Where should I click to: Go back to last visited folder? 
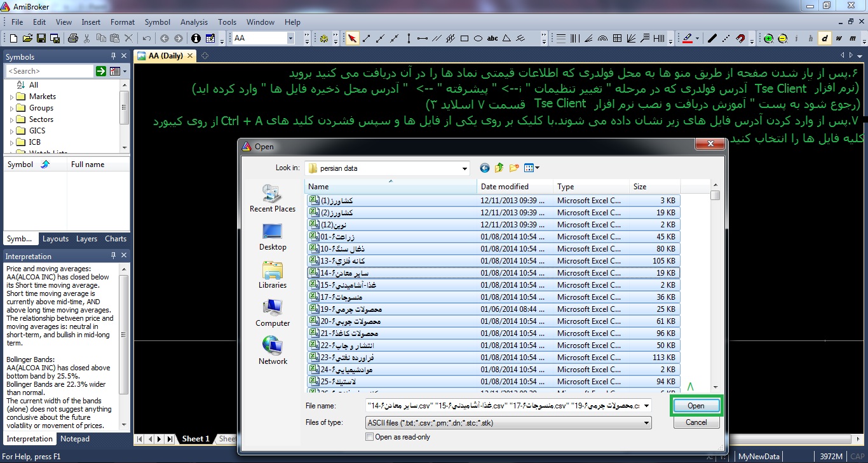tap(484, 168)
